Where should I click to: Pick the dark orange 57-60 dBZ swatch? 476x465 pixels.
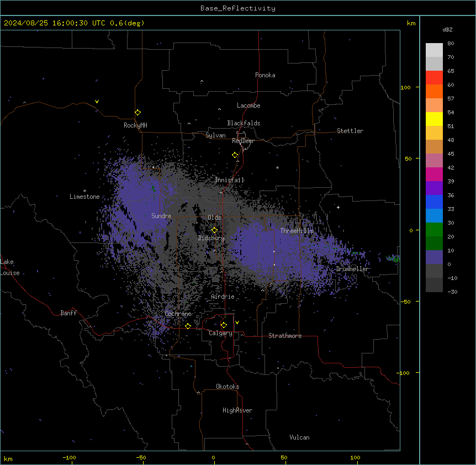click(x=434, y=91)
